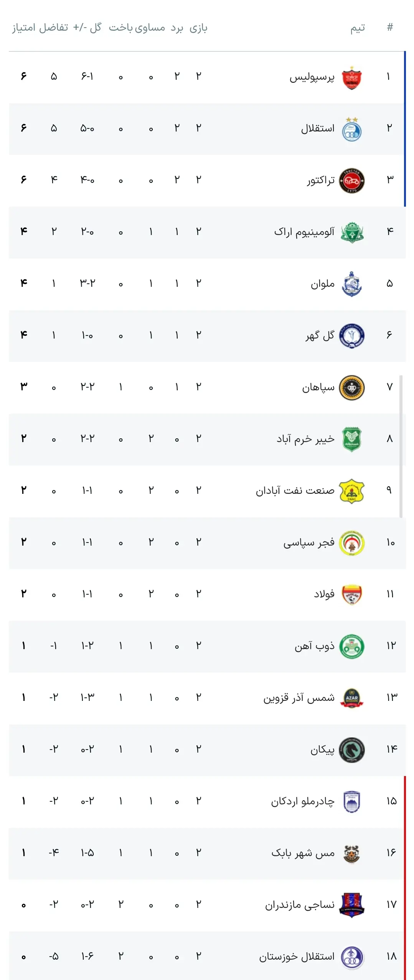Click the Shams Azar Qazvin AZAR badge
This screenshot has height=980, width=414.
click(352, 698)
